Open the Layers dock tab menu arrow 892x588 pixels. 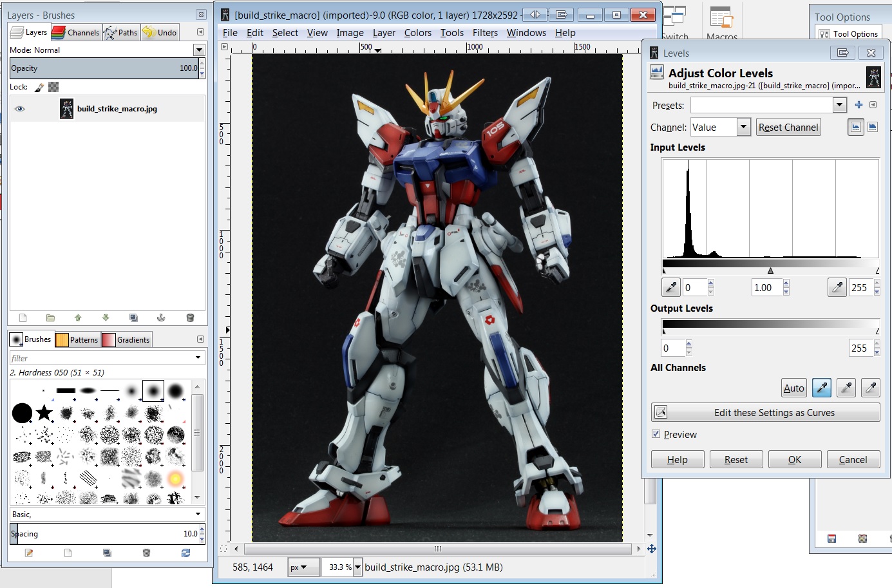pyautogui.click(x=200, y=32)
